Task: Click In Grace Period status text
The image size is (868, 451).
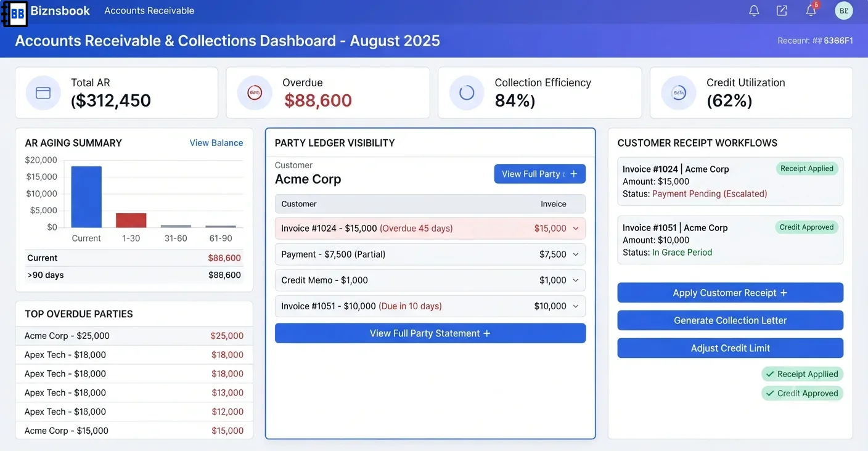Action: [682, 252]
